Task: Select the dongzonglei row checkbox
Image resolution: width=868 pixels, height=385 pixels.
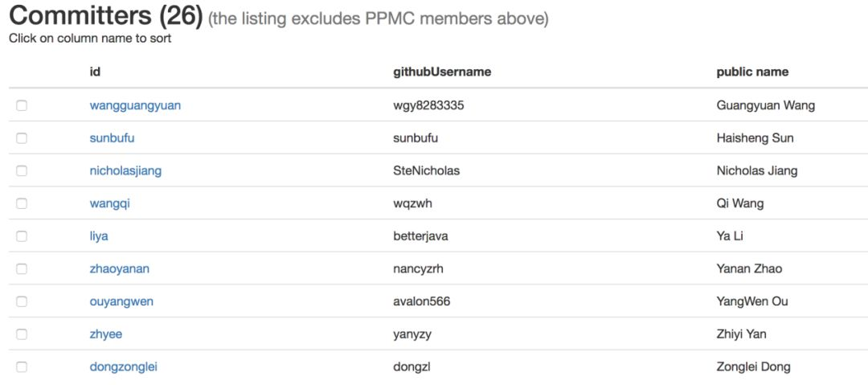Action: pos(22,367)
